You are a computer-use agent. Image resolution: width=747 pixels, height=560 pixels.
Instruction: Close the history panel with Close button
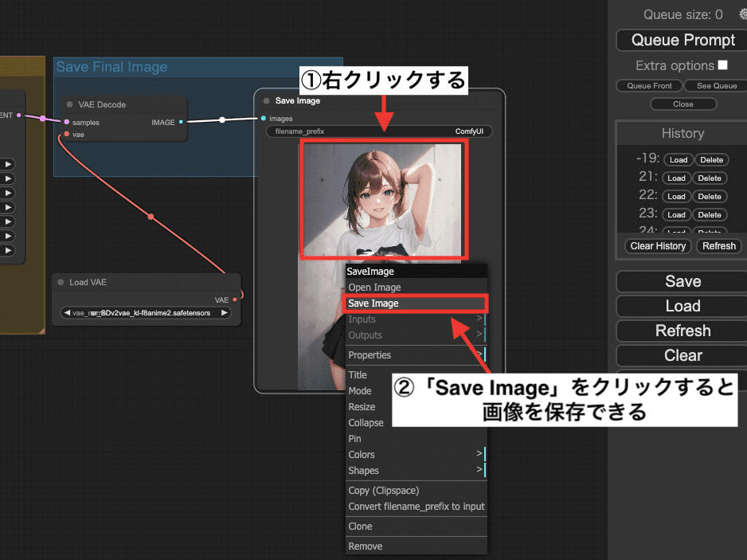click(683, 104)
